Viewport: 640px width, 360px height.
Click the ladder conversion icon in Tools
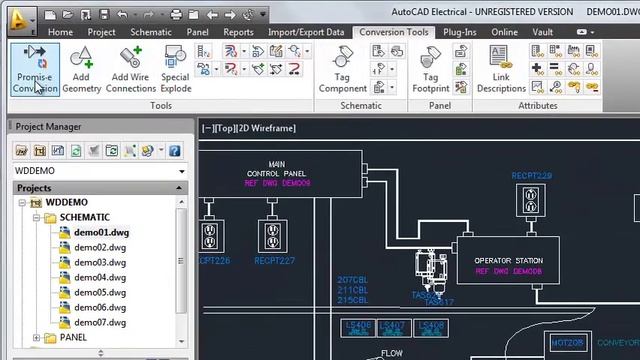[x=203, y=51]
